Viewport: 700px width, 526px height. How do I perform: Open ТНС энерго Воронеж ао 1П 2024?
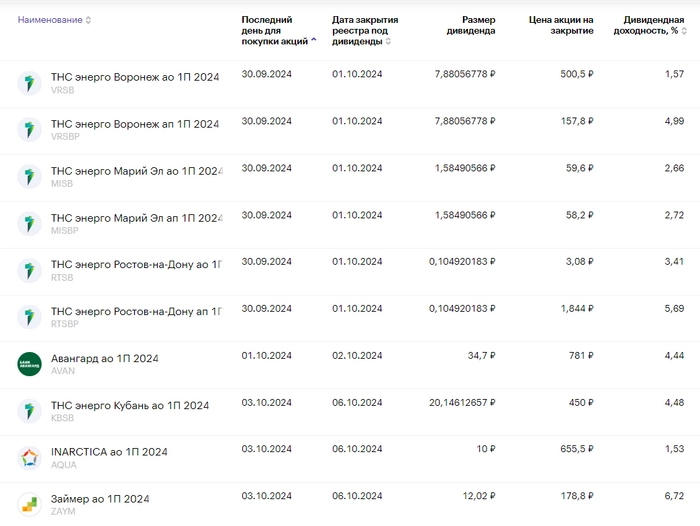pos(135,77)
